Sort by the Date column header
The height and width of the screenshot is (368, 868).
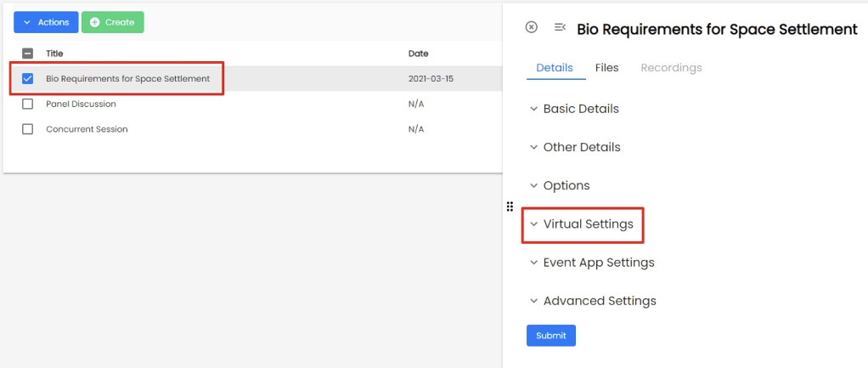418,54
